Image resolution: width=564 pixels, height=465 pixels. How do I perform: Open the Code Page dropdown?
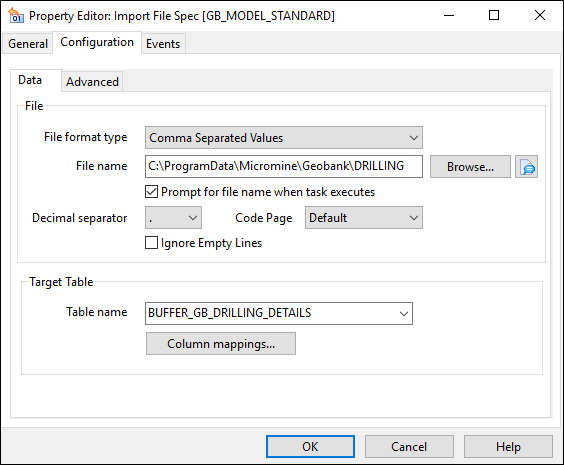(364, 218)
